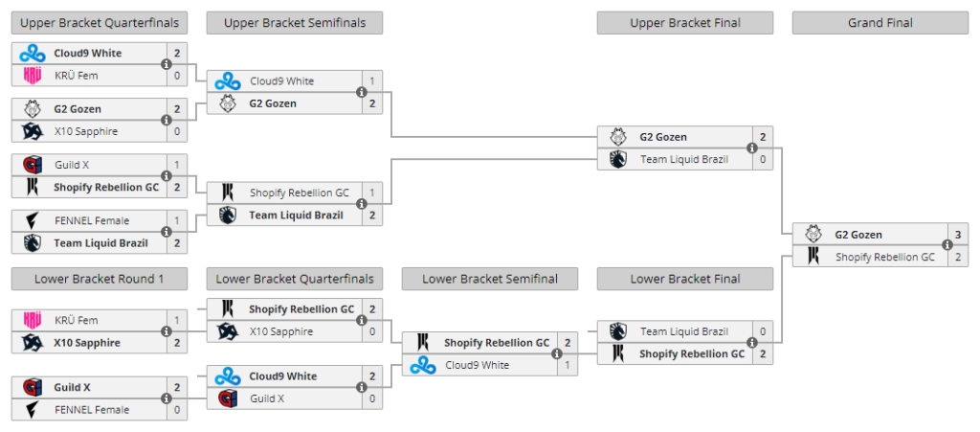980x432 pixels.
Task: Click Cloud9 White logo in Lower Bracket Semifinal
Action: 423,365
